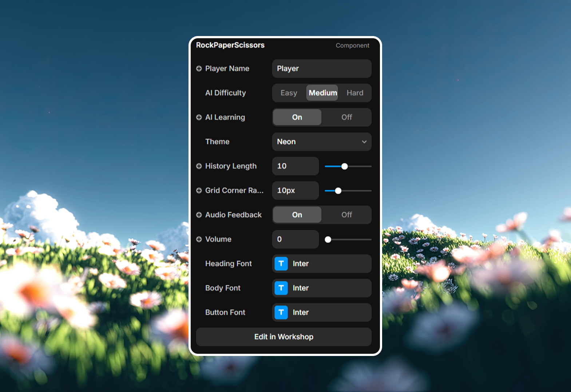Click the plus icon beside Audio Feedback

pyautogui.click(x=199, y=215)
